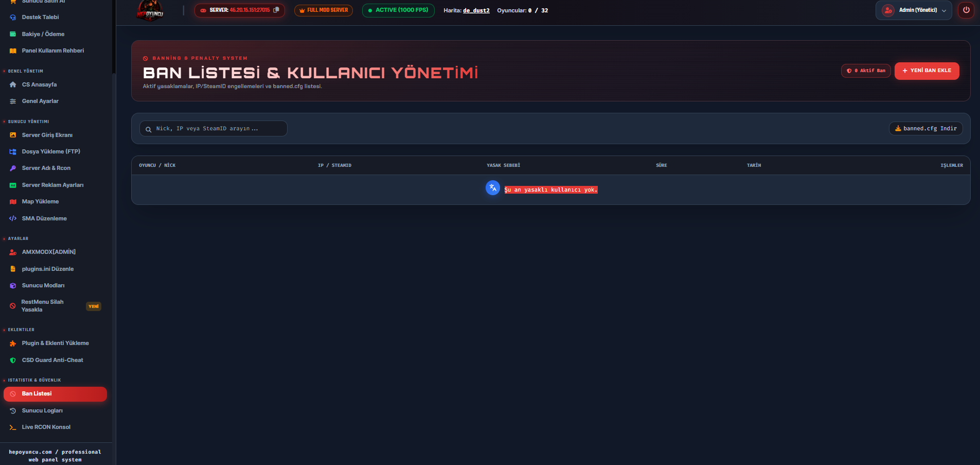980x465 pixels.
Task: Click the shield icon beside CSD Guard Anti-Cheat
Action: click(13, 360)
